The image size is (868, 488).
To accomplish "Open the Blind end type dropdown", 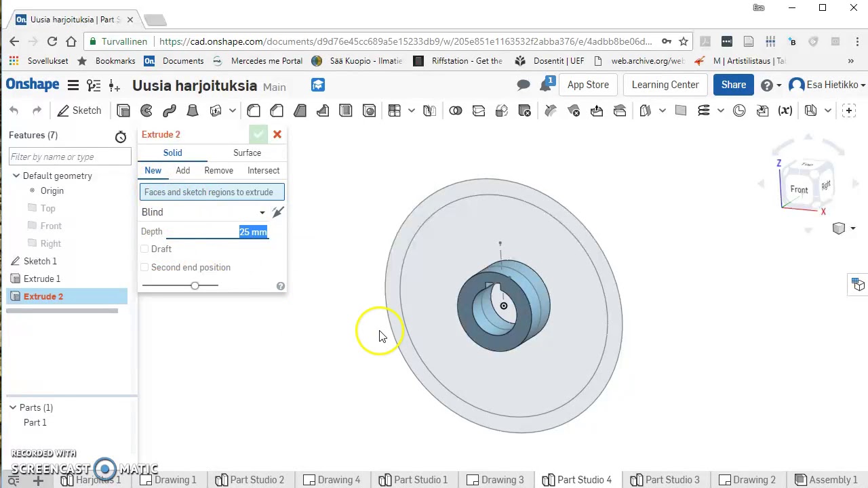I will pos(203,212).
